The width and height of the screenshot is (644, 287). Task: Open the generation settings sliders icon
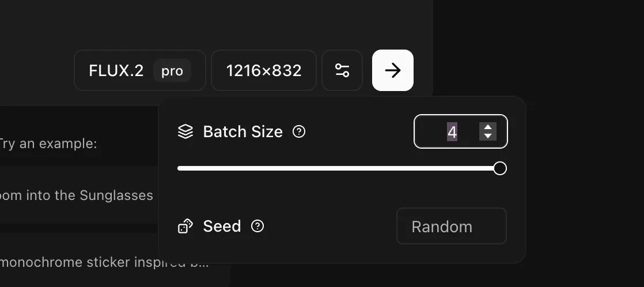(x=342, y=70)
